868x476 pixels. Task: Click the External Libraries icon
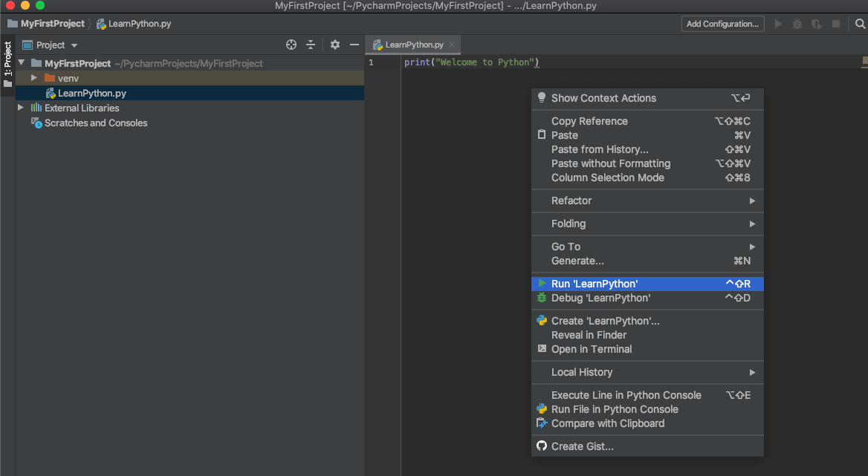36,108
